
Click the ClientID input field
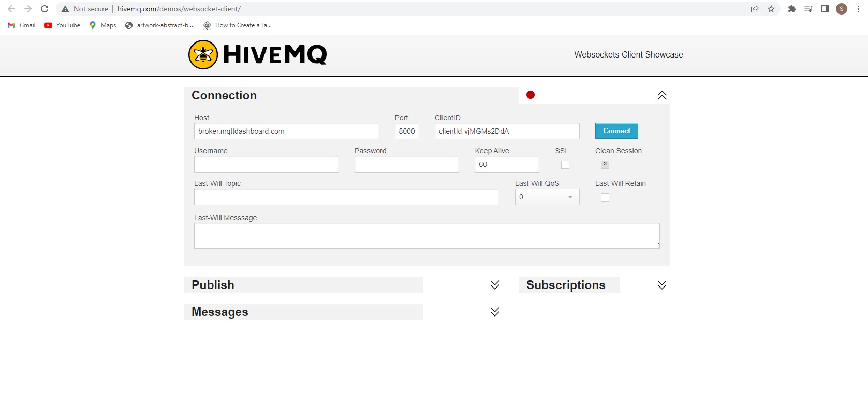pos(507,131)
